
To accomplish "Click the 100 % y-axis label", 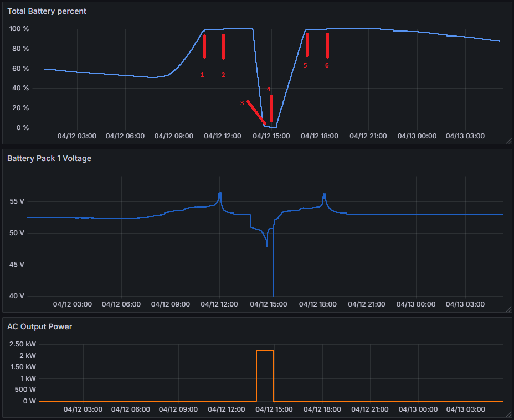I will pyautogui.click(x=19, y=29).
